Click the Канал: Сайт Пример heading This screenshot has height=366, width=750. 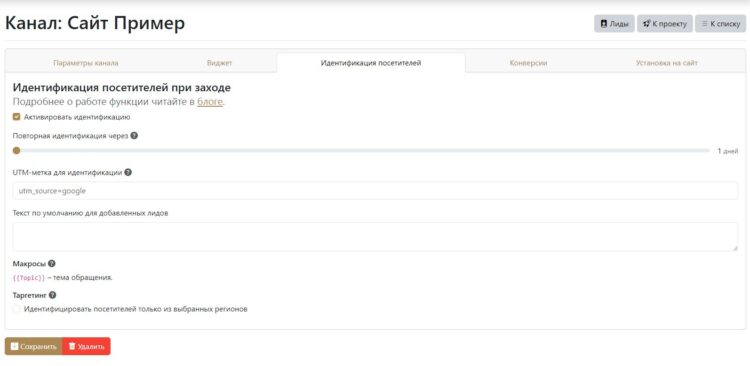(95, 23)
